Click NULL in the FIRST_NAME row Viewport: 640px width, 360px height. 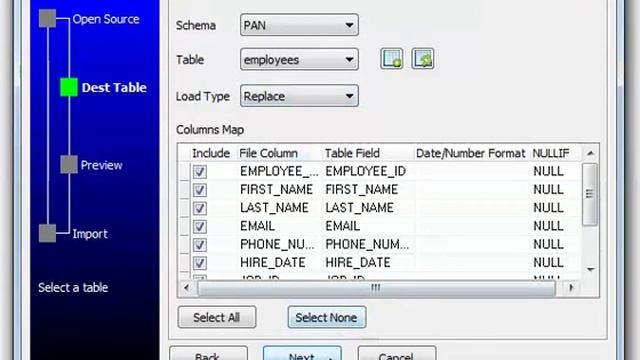[x=548, y=190]
